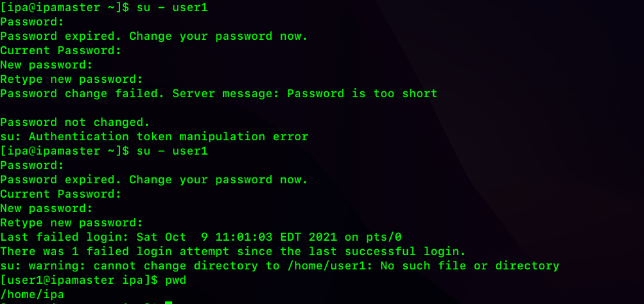Click the 'pwd' command text
This screenshot has height=304, width=644.
coord(176,281)
